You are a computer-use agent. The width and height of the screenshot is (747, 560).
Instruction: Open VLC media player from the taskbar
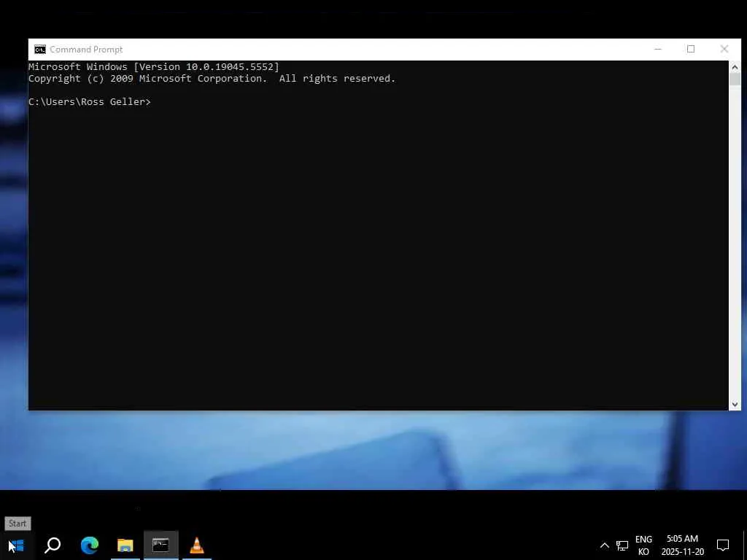click(197, 545)
